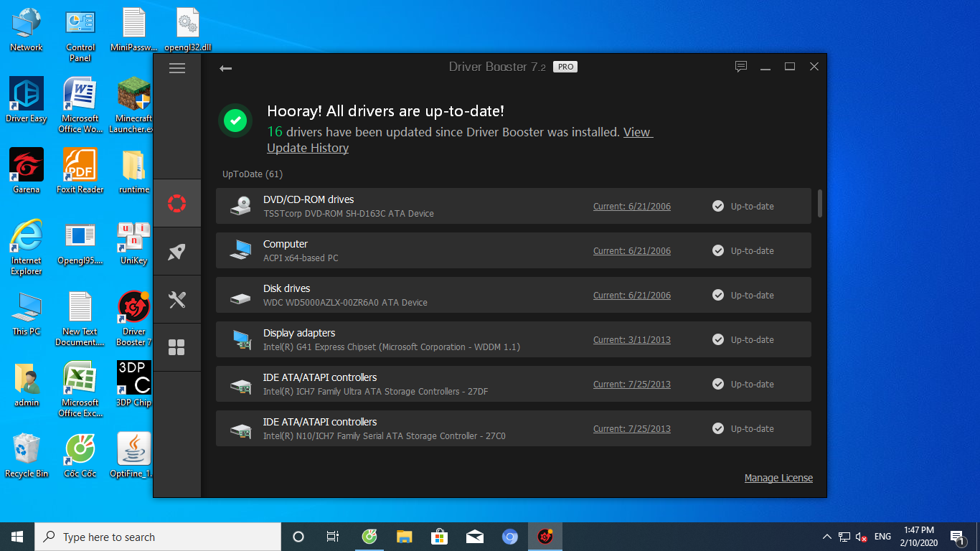Click the PRO badge next to title
Screen dimensions: 980x551
(565, 67)
